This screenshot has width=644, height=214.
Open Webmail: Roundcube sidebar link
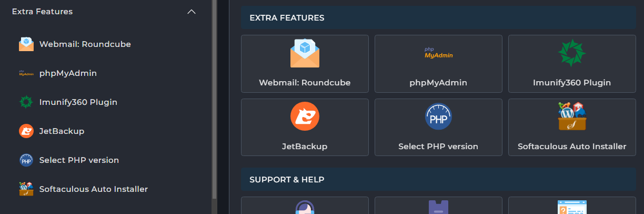[85, 44]
